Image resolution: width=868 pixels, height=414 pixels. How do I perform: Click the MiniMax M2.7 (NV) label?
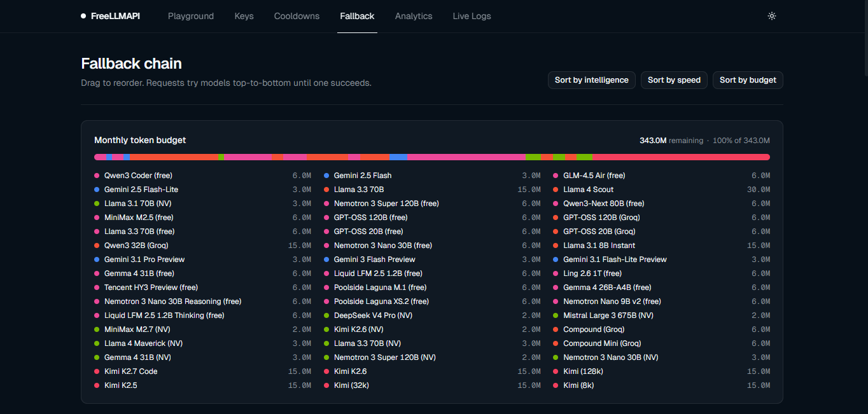point(137,329)
